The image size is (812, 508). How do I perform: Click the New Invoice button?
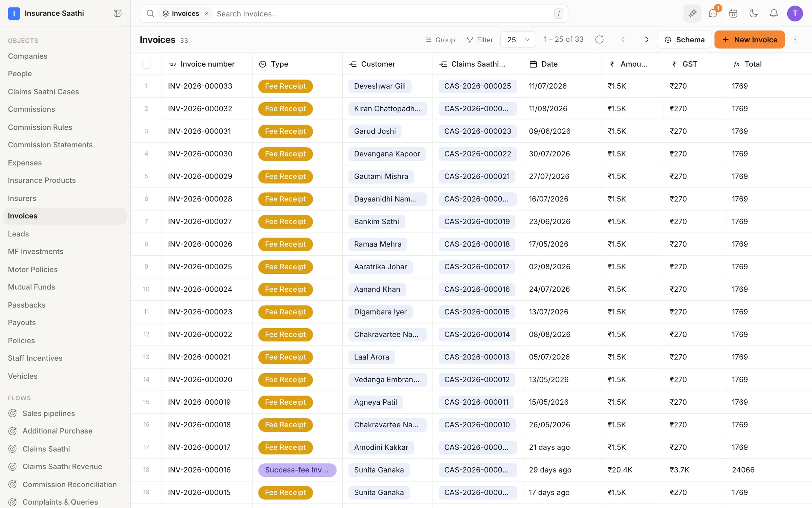point(749,40)
